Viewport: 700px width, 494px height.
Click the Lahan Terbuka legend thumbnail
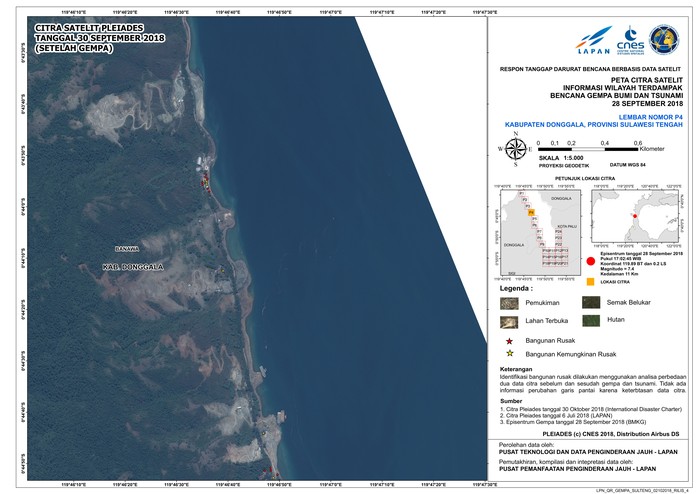click(x=509, y=321)
